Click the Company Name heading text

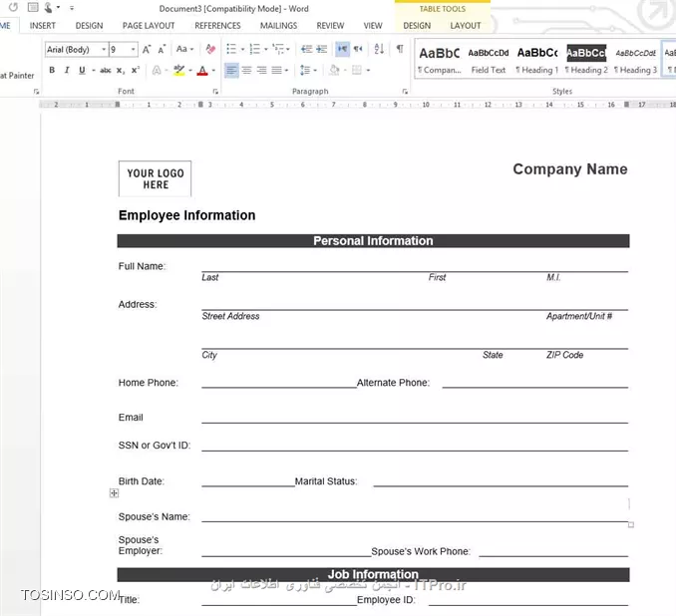click(570, 169)
